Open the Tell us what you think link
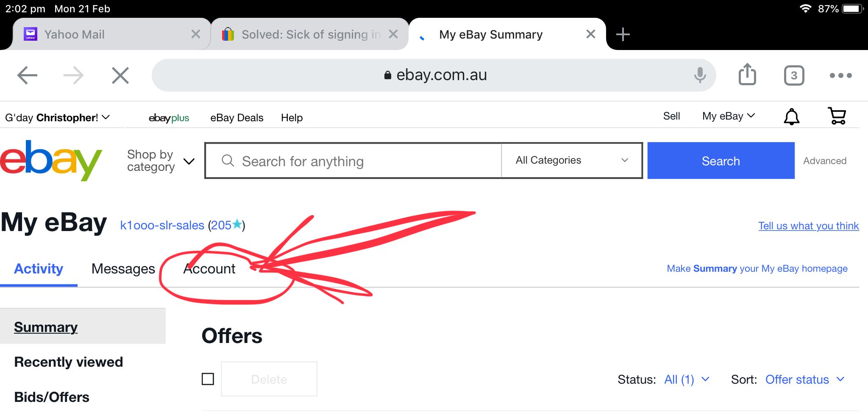The height and width of the screenshot is (418, 868). click(808, 226)
